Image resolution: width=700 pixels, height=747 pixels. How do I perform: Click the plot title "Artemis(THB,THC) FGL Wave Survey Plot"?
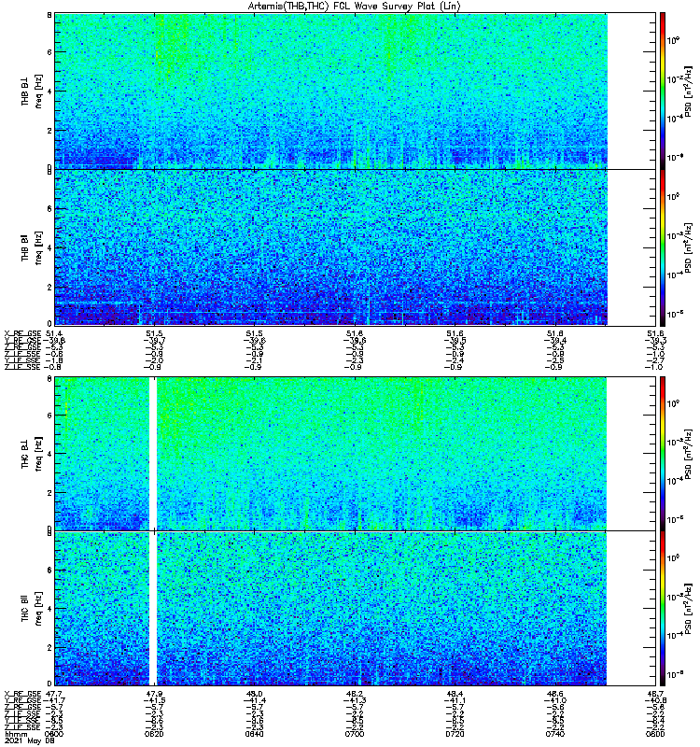pyautogui.click(x=355, y=7)
